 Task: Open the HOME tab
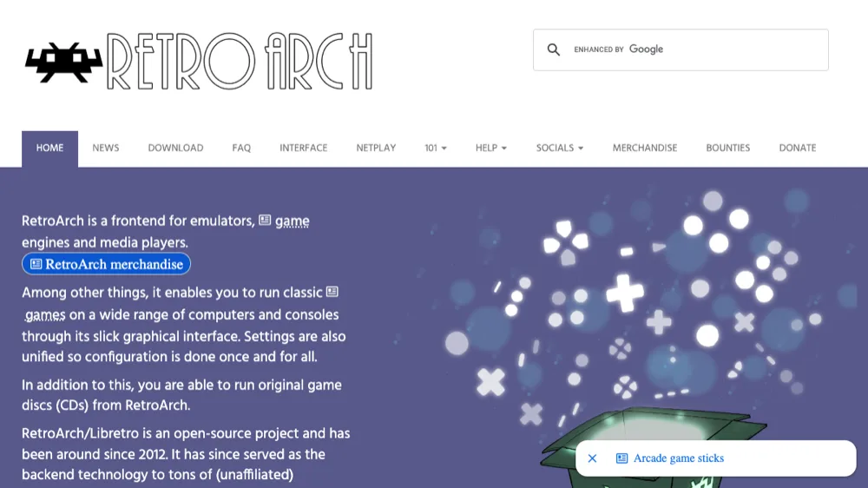pos(49,148)
